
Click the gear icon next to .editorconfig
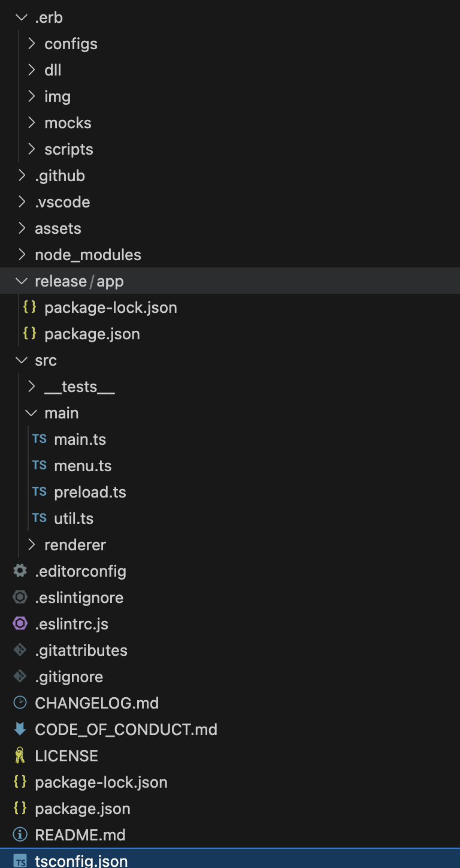pos(20,571)
